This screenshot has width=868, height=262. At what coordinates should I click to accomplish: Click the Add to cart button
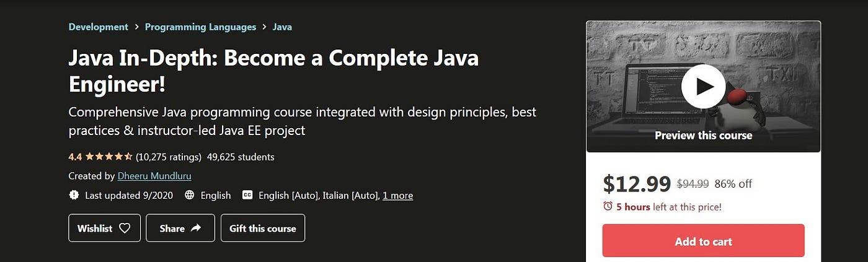(703, 241)
